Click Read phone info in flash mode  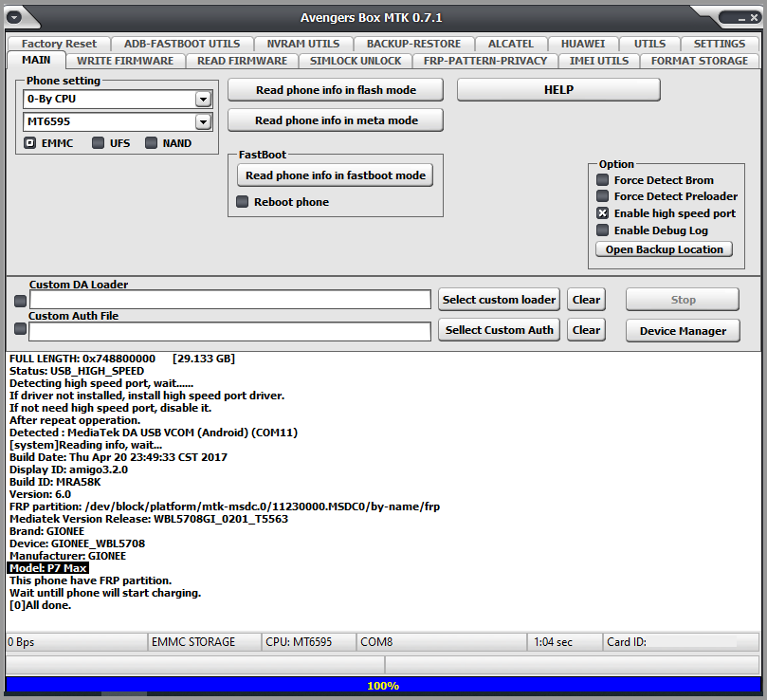coord(336,90)
